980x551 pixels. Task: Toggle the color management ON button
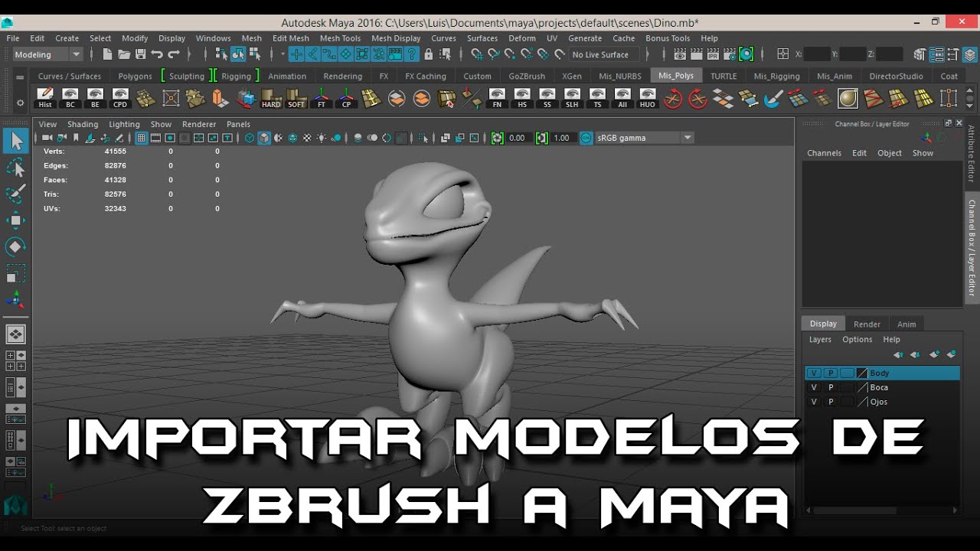click(586, 138)
